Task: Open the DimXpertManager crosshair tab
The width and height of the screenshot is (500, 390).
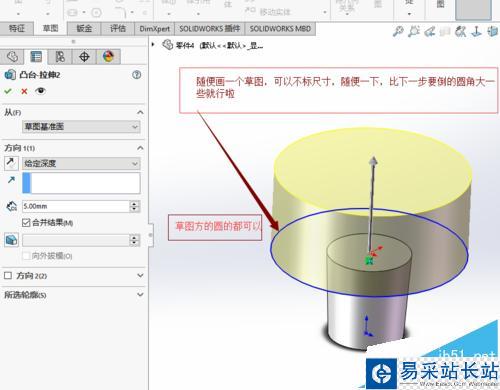Action: tap(84, 57)
